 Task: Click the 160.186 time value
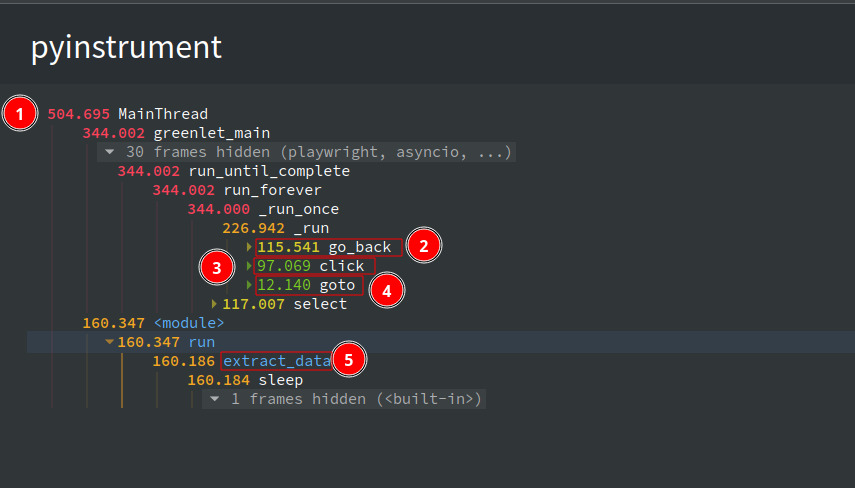(184, 361)
